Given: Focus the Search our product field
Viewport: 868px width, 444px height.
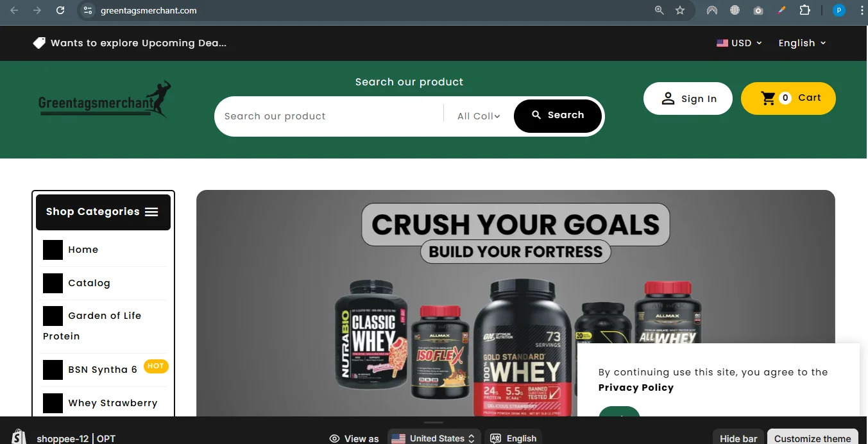Looking at the screenshot, I should click(329, 116).
